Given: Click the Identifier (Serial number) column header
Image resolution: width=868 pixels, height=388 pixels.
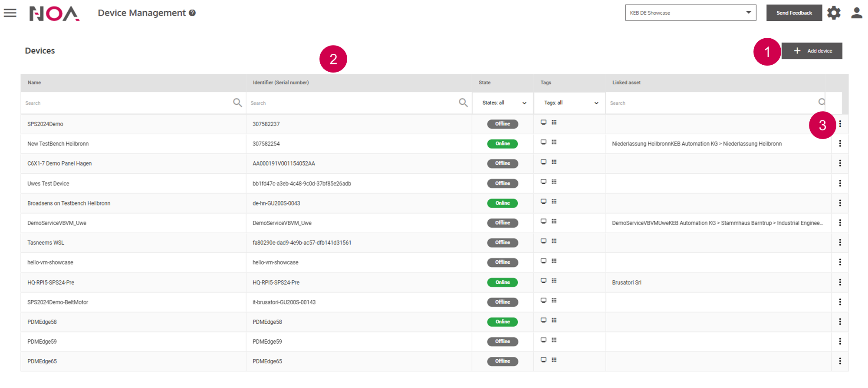Looking at the screenshot, I should [x=281, y=83].
